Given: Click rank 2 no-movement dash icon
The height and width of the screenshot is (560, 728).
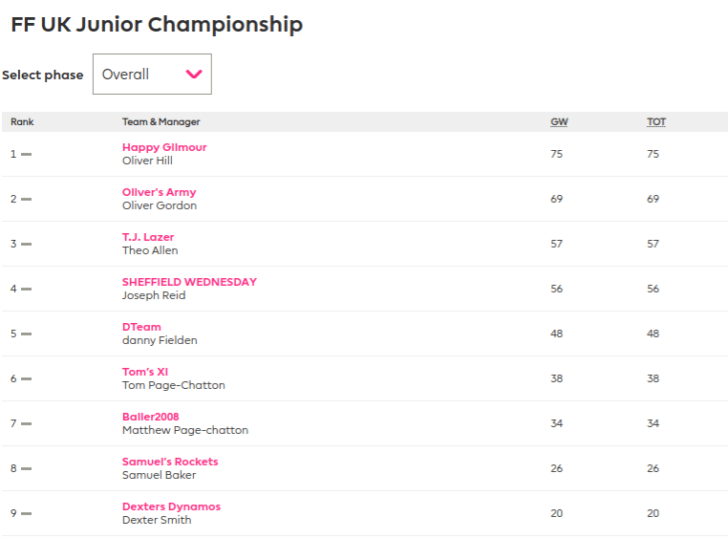Looking at the screenshot, I should pyautogui.click(x=27, y=199).
